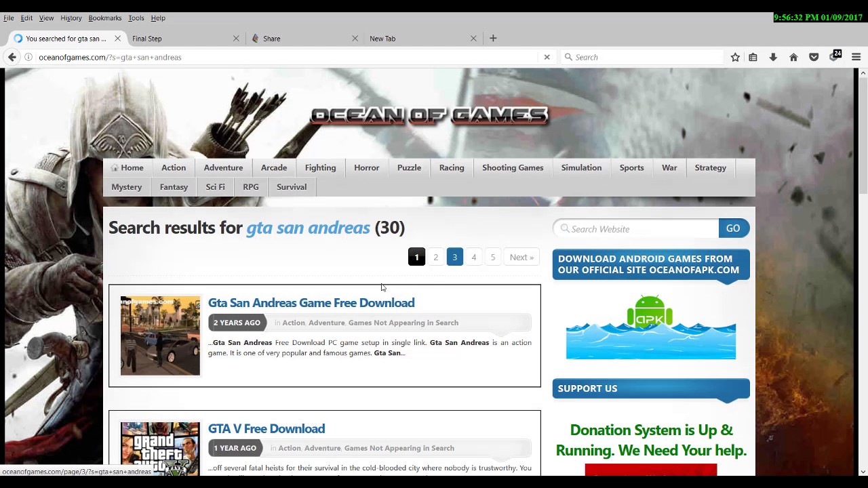
Task: Go to results page 2
Action: coord(435,258)
